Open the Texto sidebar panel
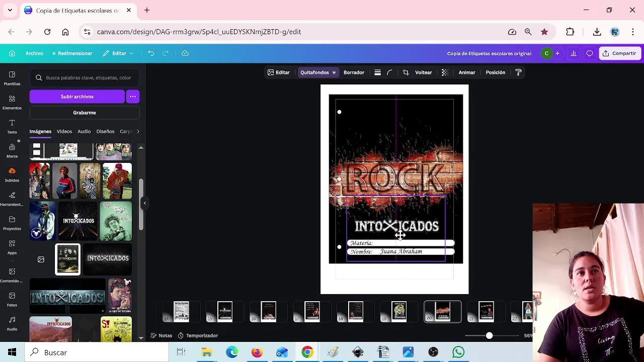The image size is (644, 362). click(x=12, y=126)
